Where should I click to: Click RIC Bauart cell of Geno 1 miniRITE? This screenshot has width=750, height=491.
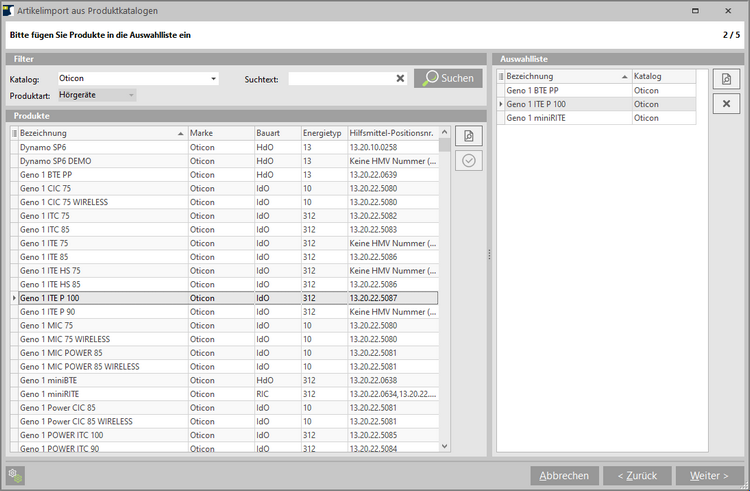(277, 394)
